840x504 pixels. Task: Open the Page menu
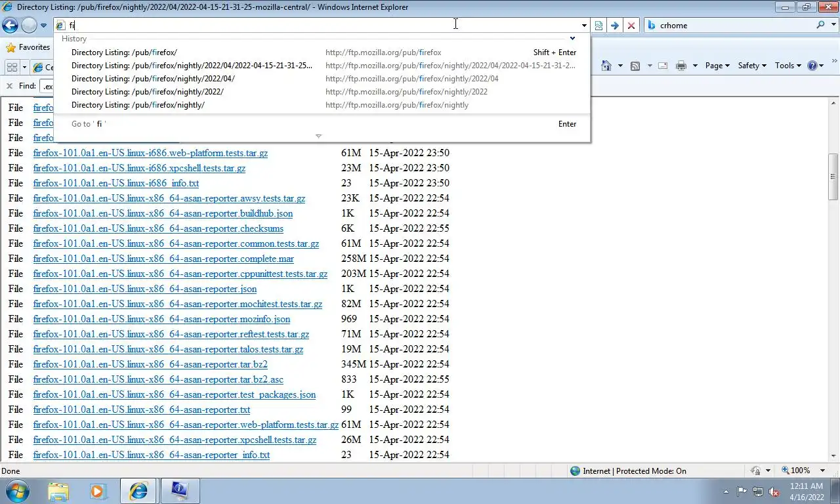tap(717, 66)
